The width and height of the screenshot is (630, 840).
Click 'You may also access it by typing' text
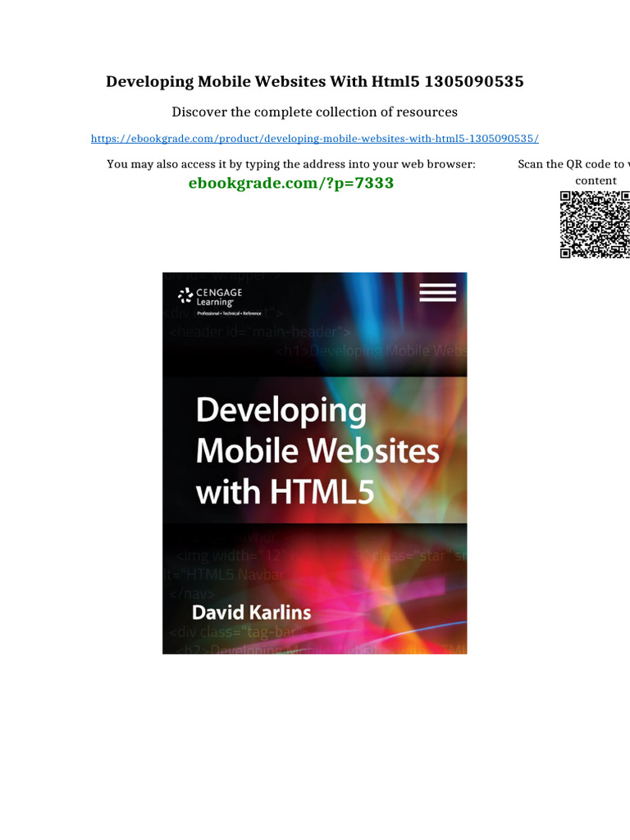pos(291,164)
